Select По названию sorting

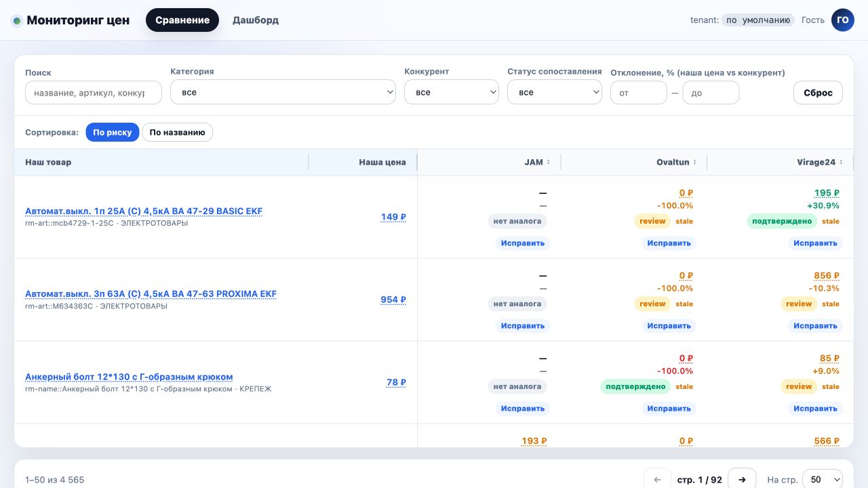[x=177, y=132]
